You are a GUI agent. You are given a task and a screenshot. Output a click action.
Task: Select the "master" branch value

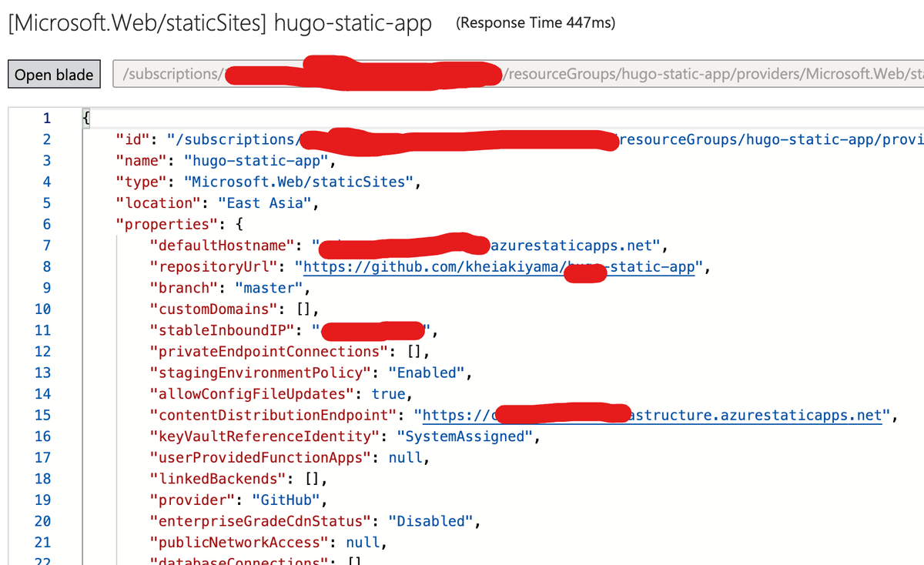268,288
